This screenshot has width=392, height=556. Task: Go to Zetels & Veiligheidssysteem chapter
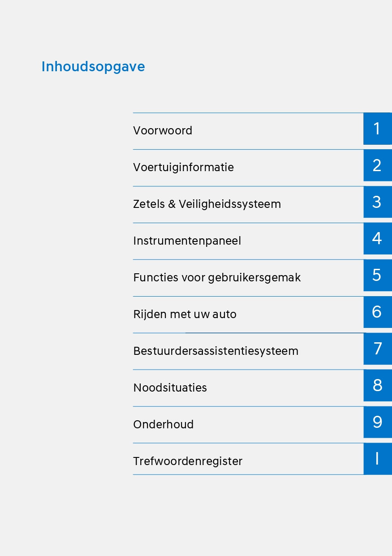pos(207,204)
